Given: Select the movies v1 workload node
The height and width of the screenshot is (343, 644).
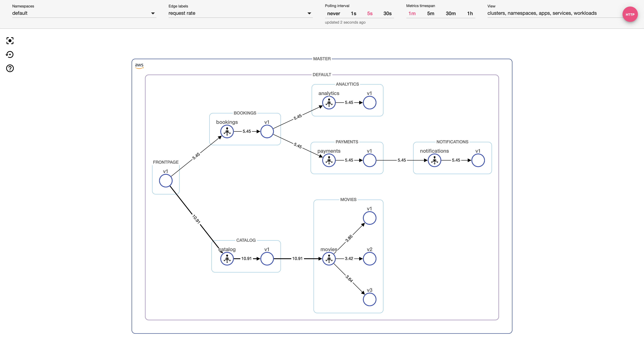Looking at the screenshot, I should 370,218.
